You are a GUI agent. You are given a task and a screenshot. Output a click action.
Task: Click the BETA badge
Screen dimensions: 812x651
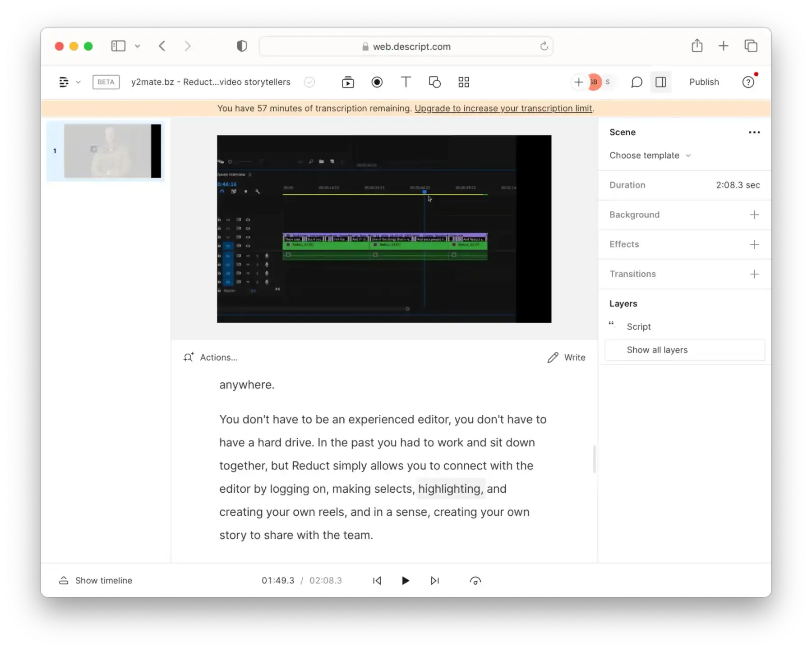pos(106,82)
